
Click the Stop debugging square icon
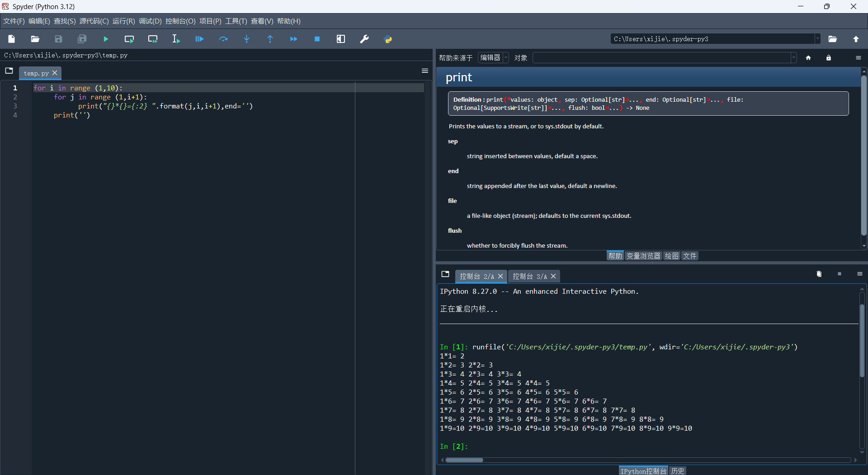tap(317, 39)
